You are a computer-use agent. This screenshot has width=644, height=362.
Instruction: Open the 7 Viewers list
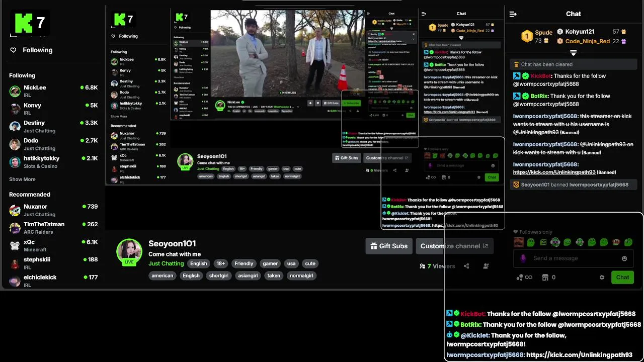point(437,266)
